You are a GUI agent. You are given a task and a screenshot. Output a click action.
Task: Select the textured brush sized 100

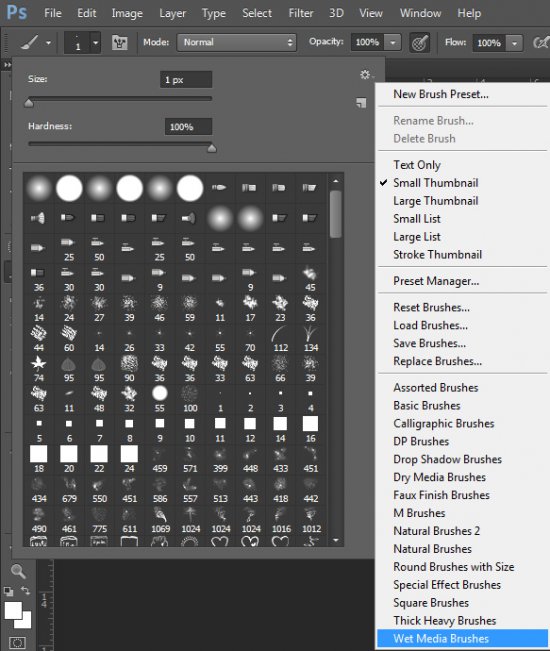click(190, 399)
